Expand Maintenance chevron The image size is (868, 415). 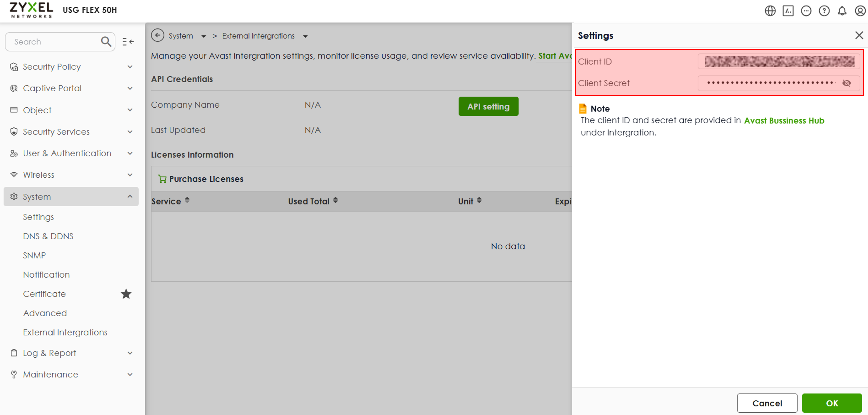pos(130,374)
